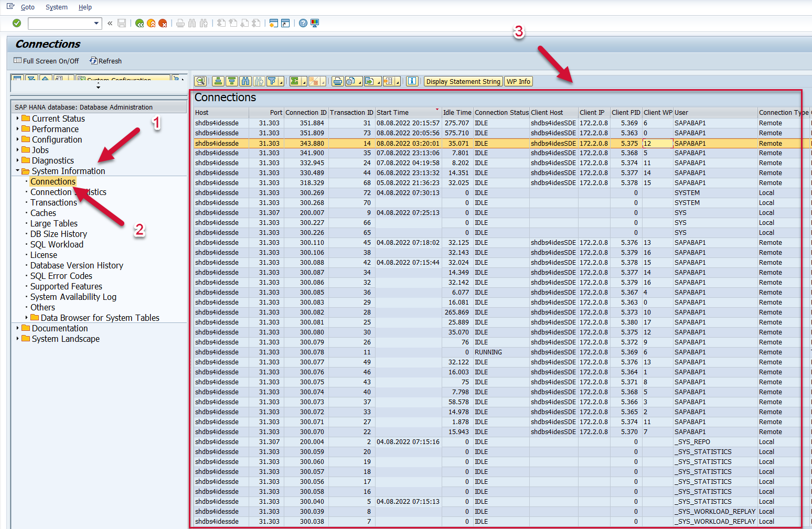The image size is (812, 529).
Task: Toggle Full Screen On/Off
Action: [46, 61]
